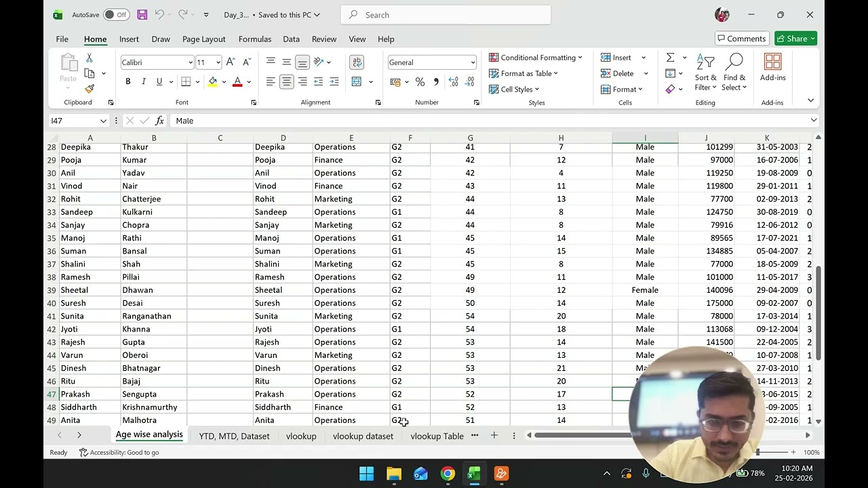Increase font size with the large A
Viewport: 868px width, 488px height.
pyautogui.click(x=231, y=62)
